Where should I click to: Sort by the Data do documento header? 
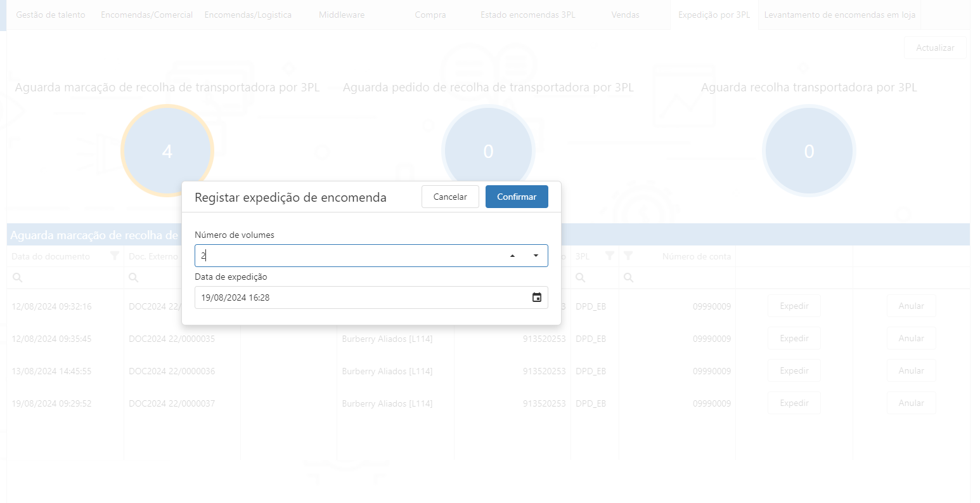tap(51, 256)
